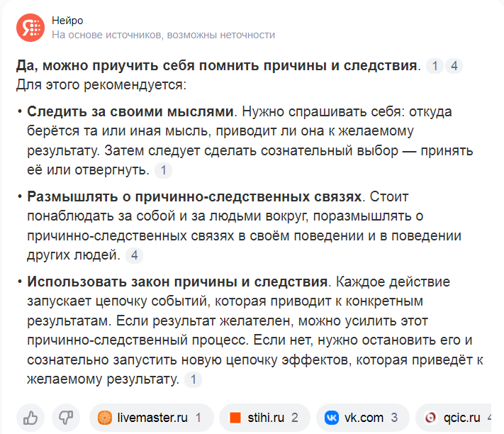
Task: Open the livemaster.ru source chip
Action: [x=152, y=418]
